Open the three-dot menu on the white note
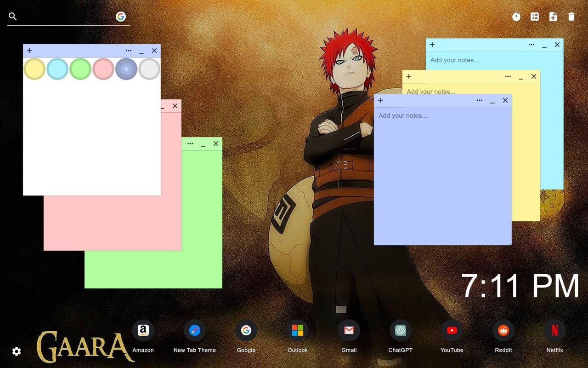The width and height of the screenshot is (588, 368). pos(129,51)
